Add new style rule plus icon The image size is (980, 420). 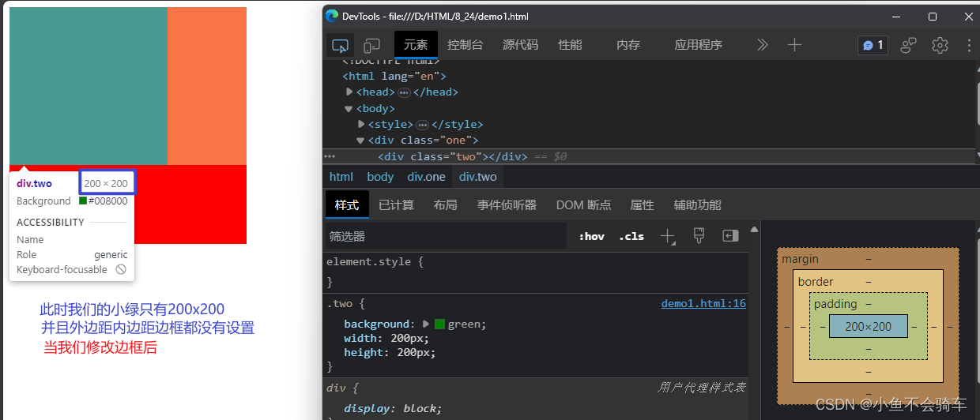(x=669, y=236)
